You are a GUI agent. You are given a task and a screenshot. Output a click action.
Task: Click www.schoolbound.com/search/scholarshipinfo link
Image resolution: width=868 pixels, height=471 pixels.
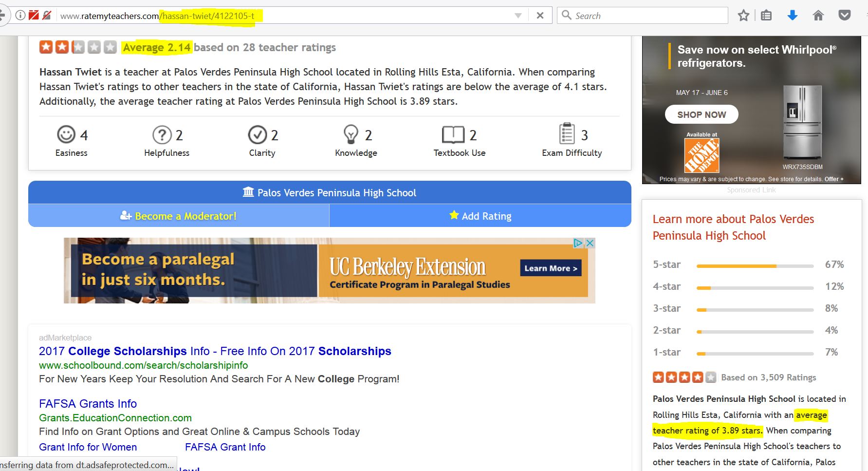pos(144,365)
